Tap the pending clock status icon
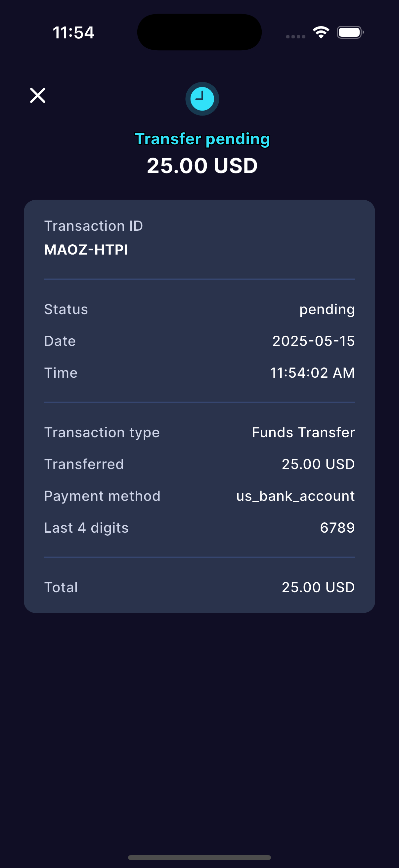Image resolution: width=399 pixels, height=868 pixels. pyautogui.click(x=202, y=99)
